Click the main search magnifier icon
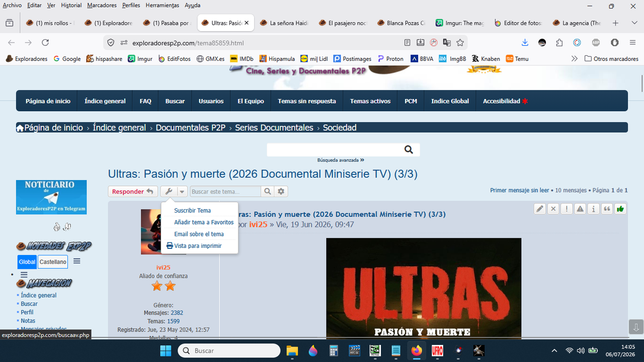The height and width of the screenshot is (362, 644). [x=409, y=149]
